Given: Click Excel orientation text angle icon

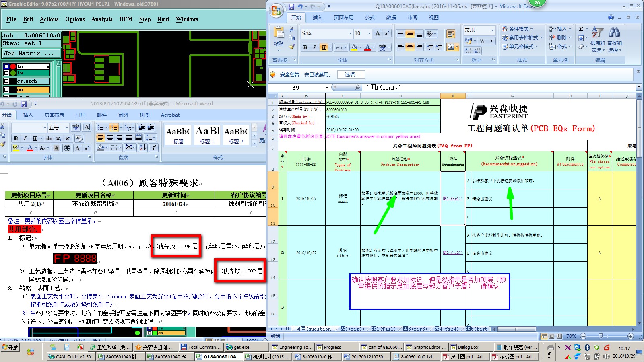Looking at the screenshot, I should [x=431, y=34].
